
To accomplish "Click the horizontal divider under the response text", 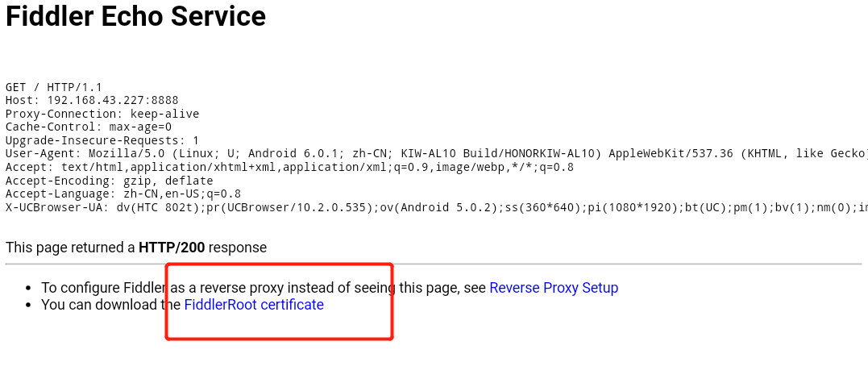I will tap(434, 264).
